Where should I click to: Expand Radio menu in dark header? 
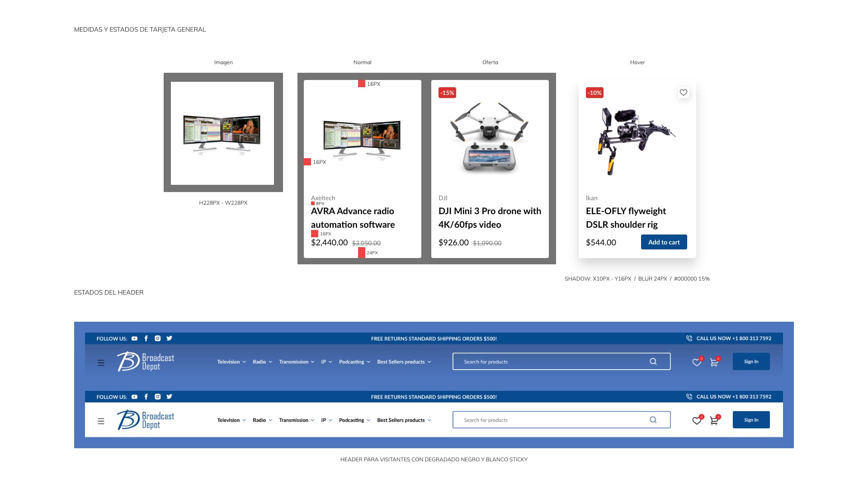262,362
